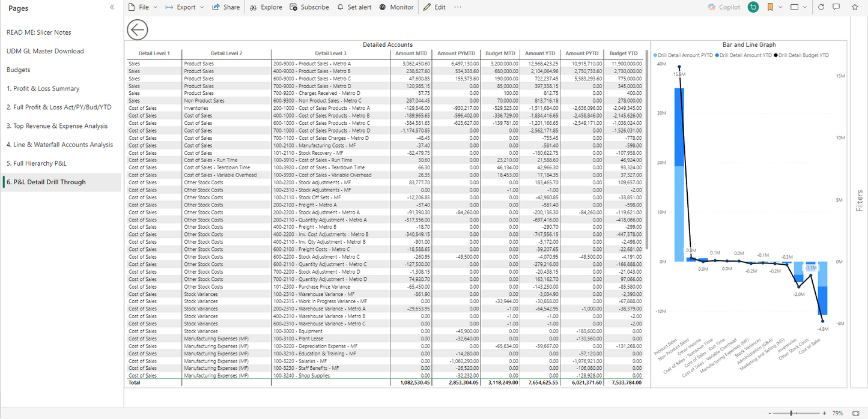Click the Drill Detail Amount YTD legend swatch

pyautogui.click(x=717, y=55)
